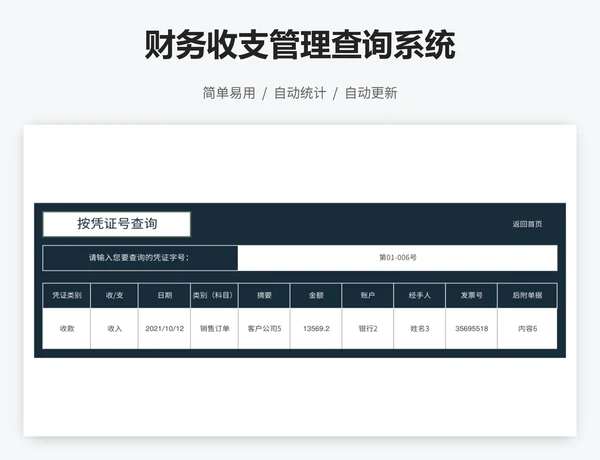Click the 经手人 column header

coord(419,295)
